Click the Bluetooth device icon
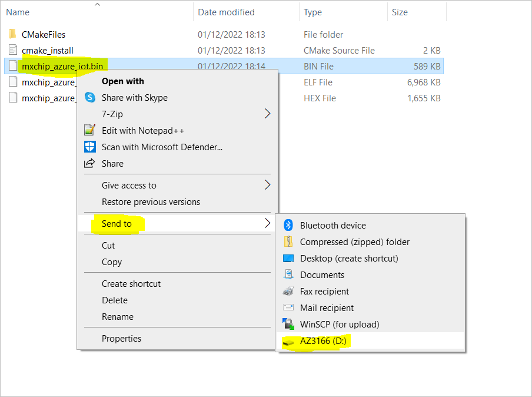 (288, 225)
